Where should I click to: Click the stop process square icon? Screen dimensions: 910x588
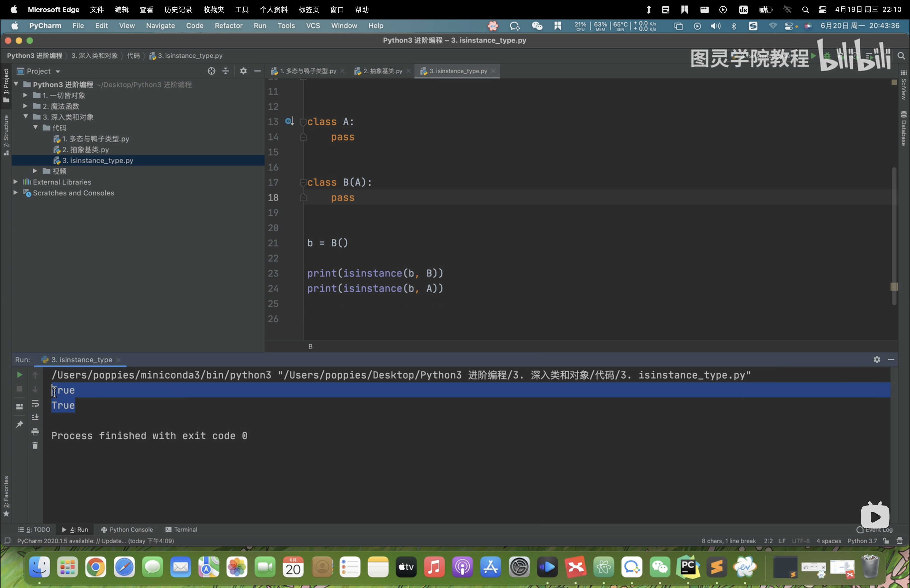click(19, 389)
